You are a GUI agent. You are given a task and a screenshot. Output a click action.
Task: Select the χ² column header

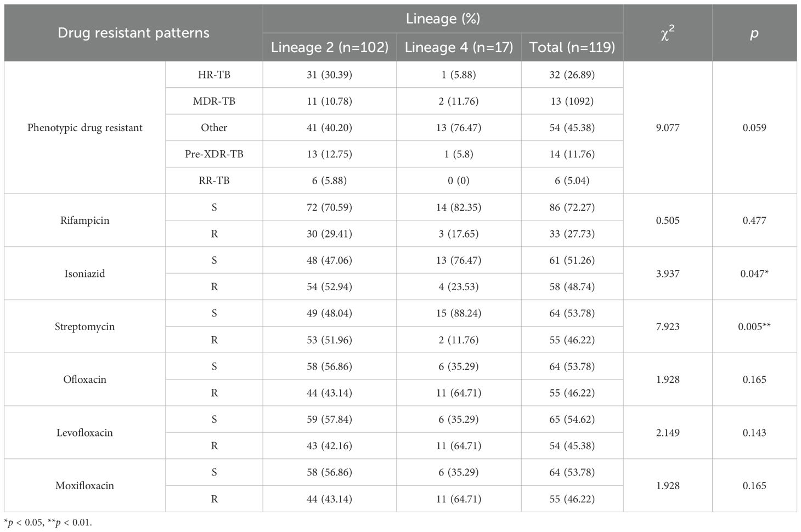tap(667, 33)
